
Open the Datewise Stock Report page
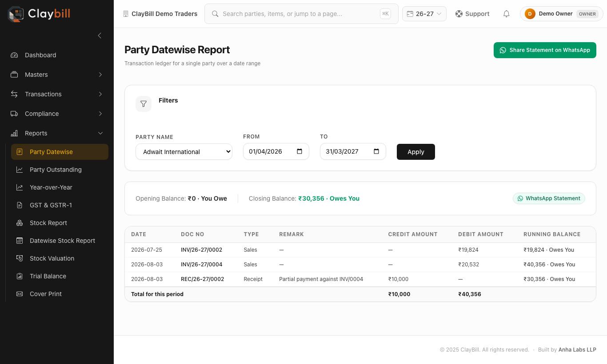(60, 241)
